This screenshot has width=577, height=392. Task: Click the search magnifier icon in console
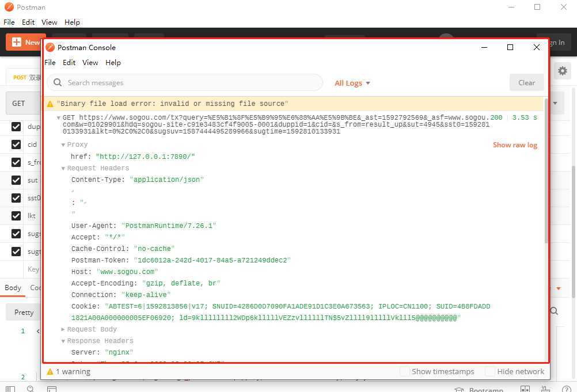point(58,82)
